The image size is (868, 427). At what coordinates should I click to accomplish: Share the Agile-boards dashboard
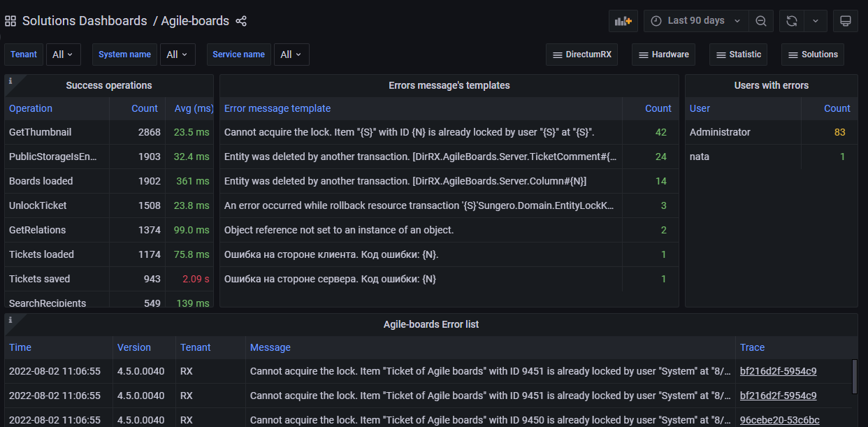coord(241,21)
